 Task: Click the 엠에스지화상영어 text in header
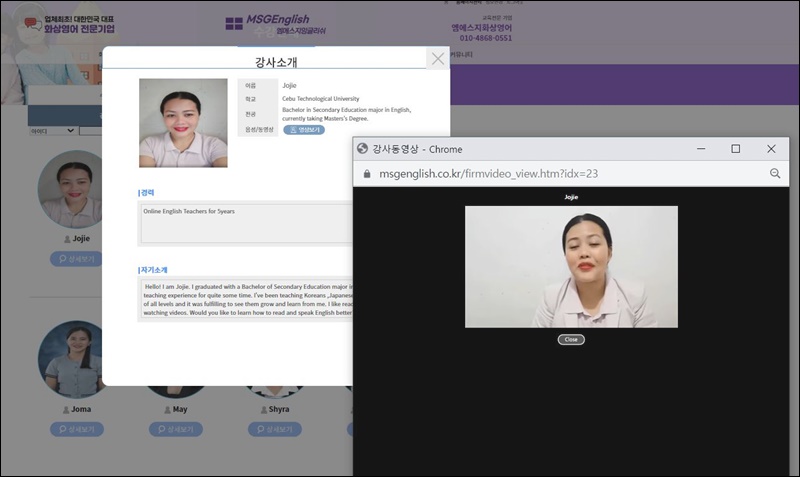pyautogui.click(x=481, y=28)
